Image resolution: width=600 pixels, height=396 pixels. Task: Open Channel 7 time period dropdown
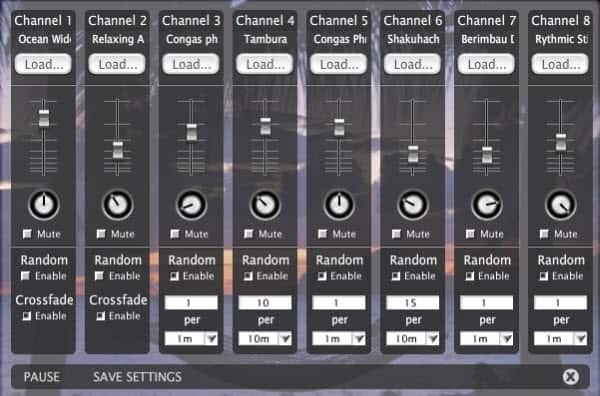click(487, 339)
